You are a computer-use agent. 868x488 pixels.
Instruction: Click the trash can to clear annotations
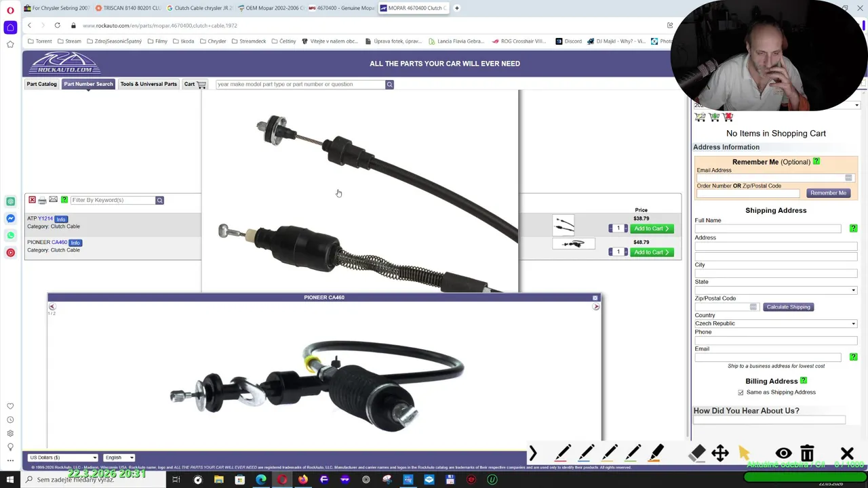coord(807,453)
